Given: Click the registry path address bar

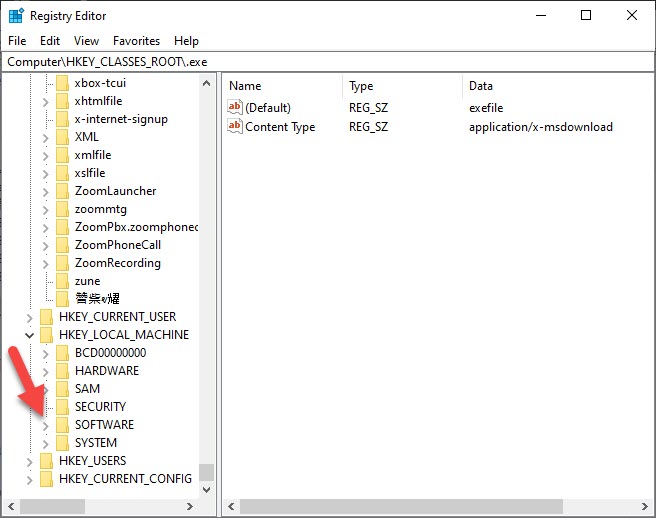Looking at the screenshot, I should (328, 61).
